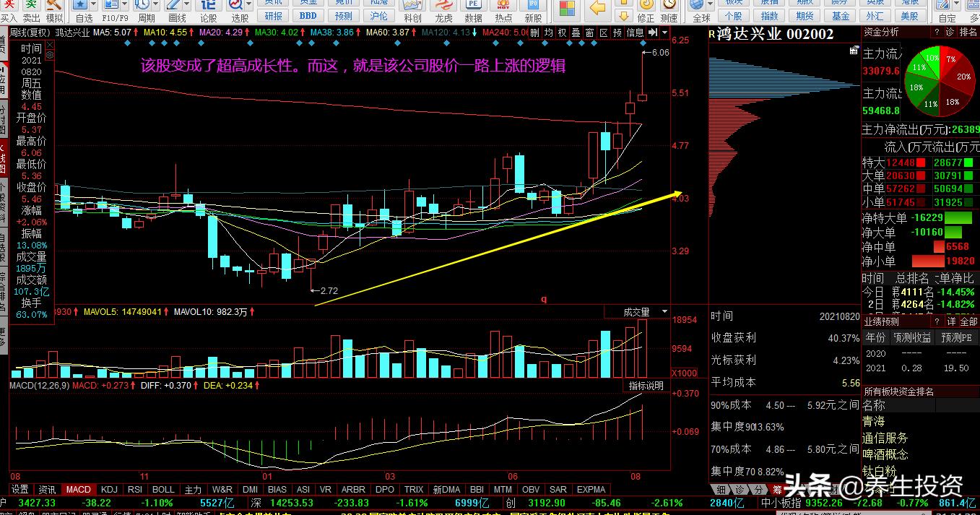Click the jump-to-end arrow icon after 信息
The image size is (980, 515).
[653, 33]
